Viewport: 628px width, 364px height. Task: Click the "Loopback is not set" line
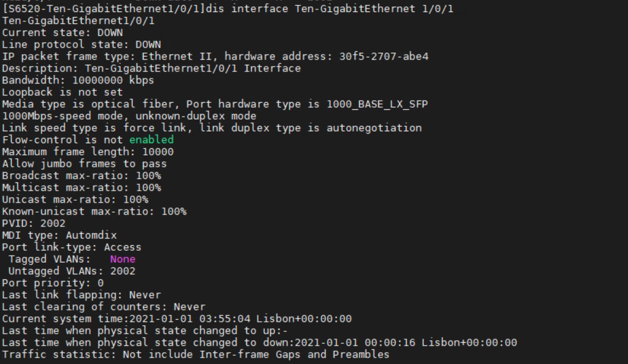[x=62, y=92]
